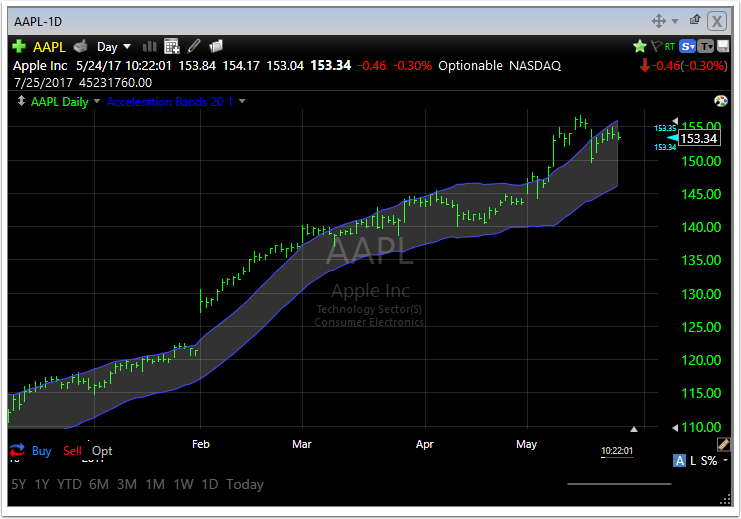
Task: Click the blue Buy link
Action: [x=42, y=451]
